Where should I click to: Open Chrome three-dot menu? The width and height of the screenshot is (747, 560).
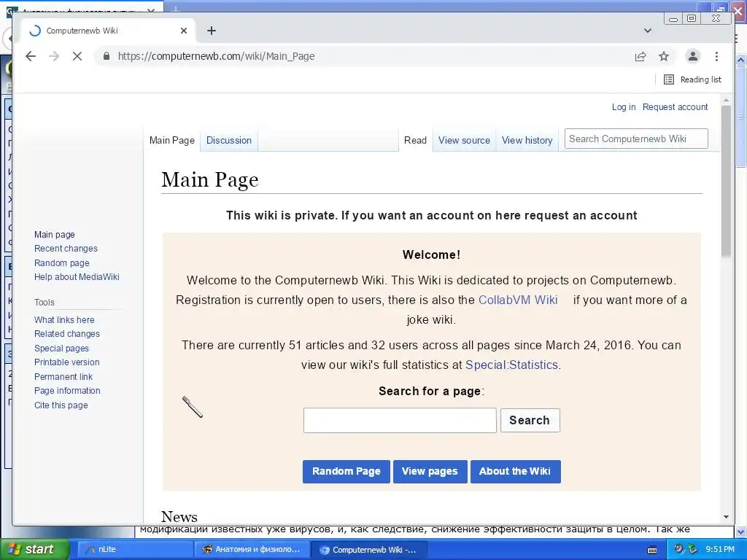point(716,56)
